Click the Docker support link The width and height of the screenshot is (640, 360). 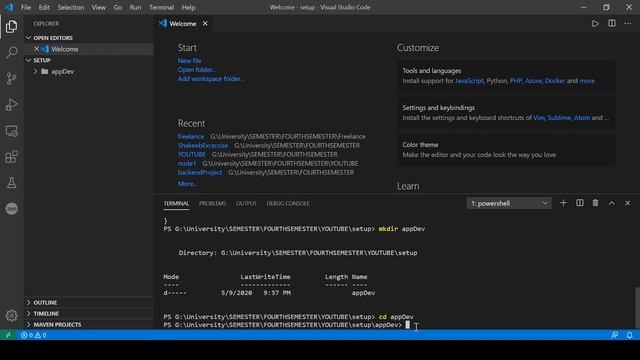point(555,81)
